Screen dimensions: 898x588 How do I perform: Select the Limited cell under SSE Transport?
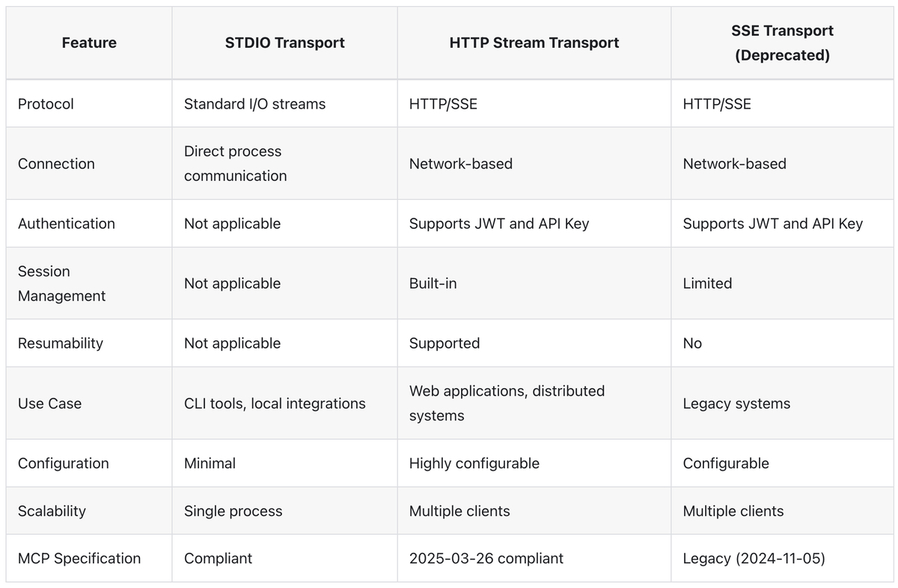click(707, 284)
